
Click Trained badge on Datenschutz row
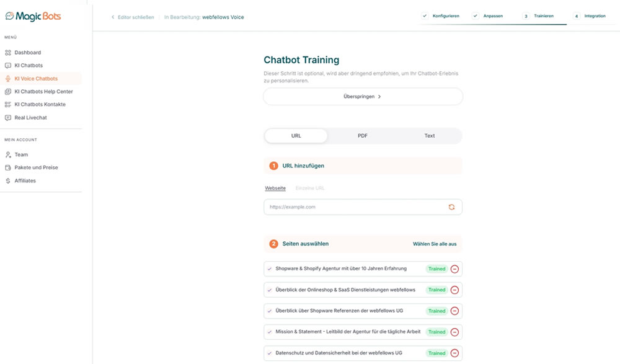click(x=437, y=353)
